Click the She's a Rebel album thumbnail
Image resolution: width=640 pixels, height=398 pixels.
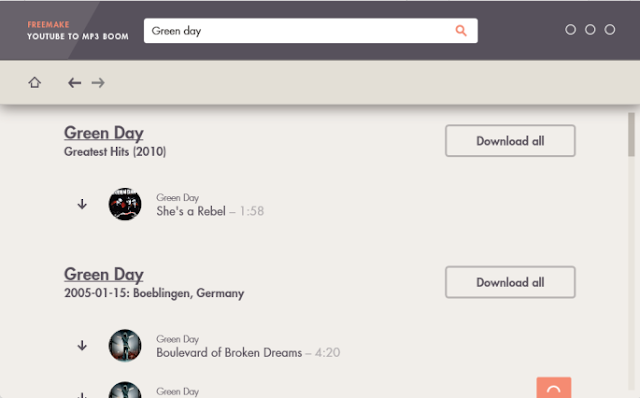pos(125,204)
